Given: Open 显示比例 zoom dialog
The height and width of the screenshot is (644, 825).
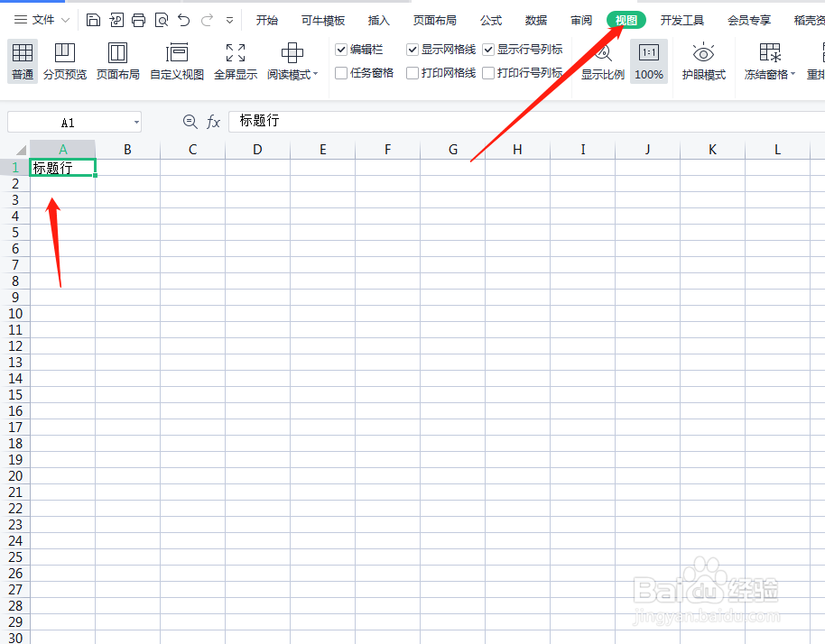Looking at the screenshot, I should click(602, 61).
